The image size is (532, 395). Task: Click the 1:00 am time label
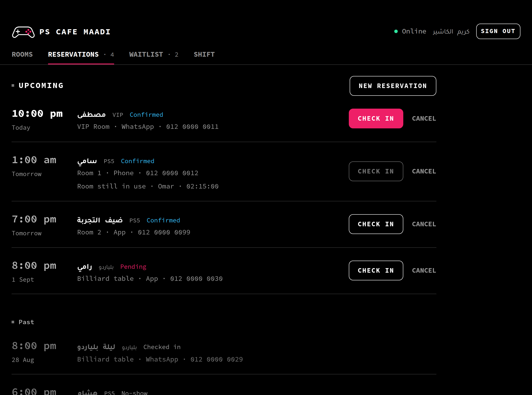[34, 160]
